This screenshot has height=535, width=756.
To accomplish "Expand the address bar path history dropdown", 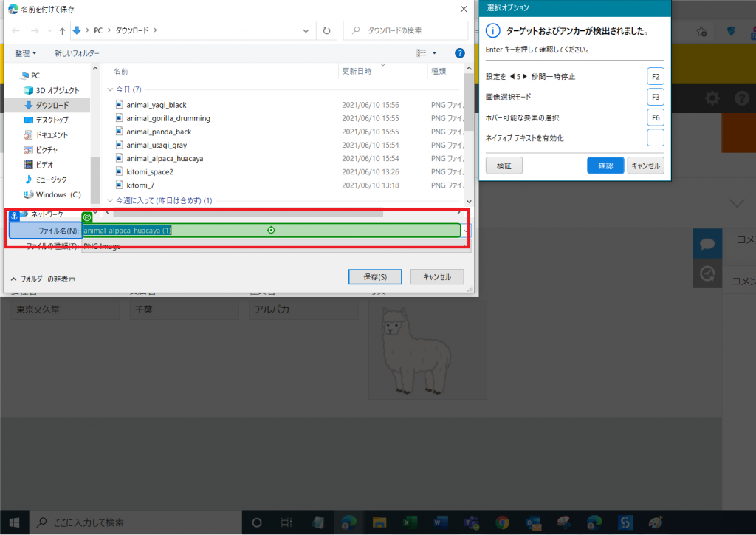I will tap(306, 30).
